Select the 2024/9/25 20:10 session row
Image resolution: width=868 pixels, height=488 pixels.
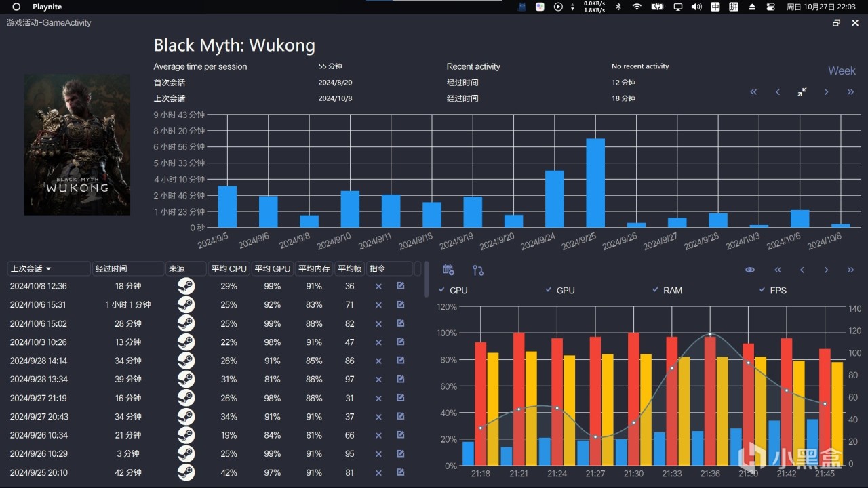tap(214, 473)
